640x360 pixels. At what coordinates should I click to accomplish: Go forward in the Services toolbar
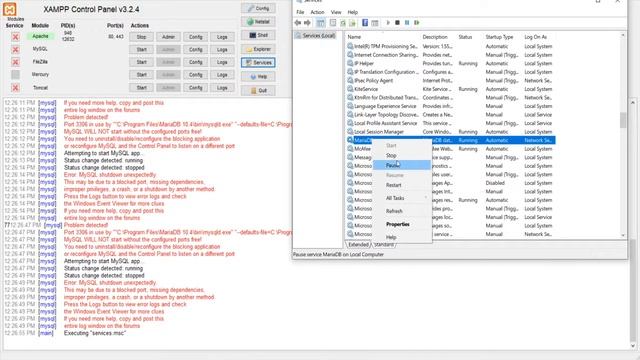[x=307, y=23]
